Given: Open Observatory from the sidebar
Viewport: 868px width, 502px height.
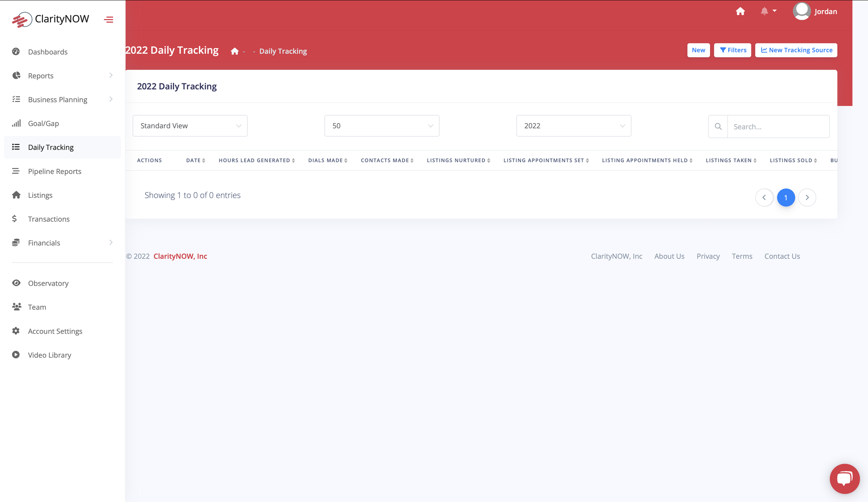Looking at the screenshot, I should pos(48,283).
